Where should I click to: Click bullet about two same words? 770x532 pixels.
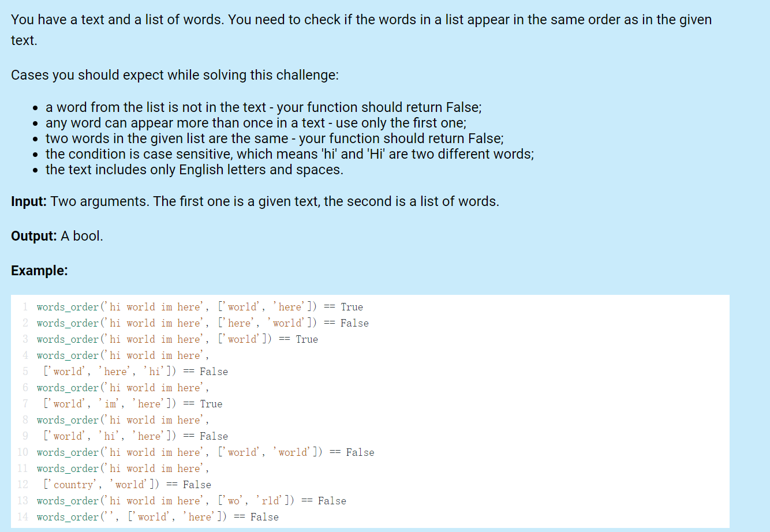point(275,138)
